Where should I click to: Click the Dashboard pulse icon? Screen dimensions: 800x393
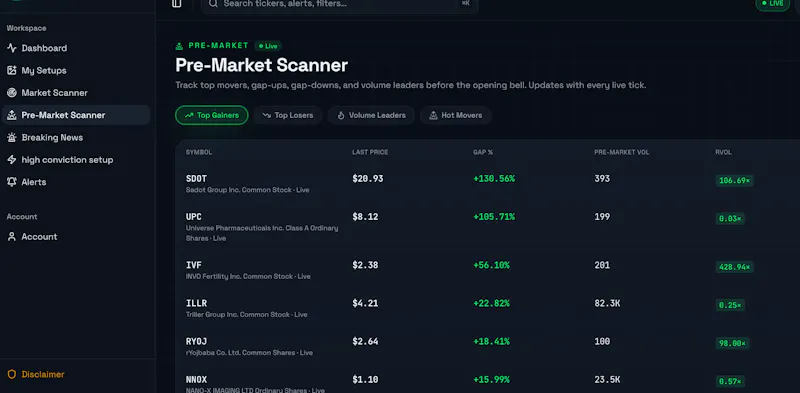click(x=12, y=48)
